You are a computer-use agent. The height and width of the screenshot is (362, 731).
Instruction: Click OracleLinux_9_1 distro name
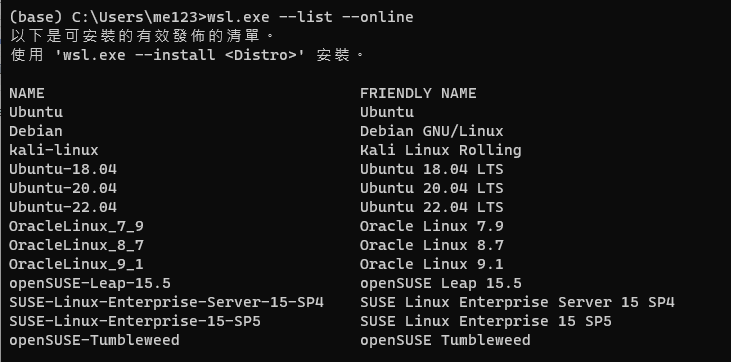click(x=76, y=265)
